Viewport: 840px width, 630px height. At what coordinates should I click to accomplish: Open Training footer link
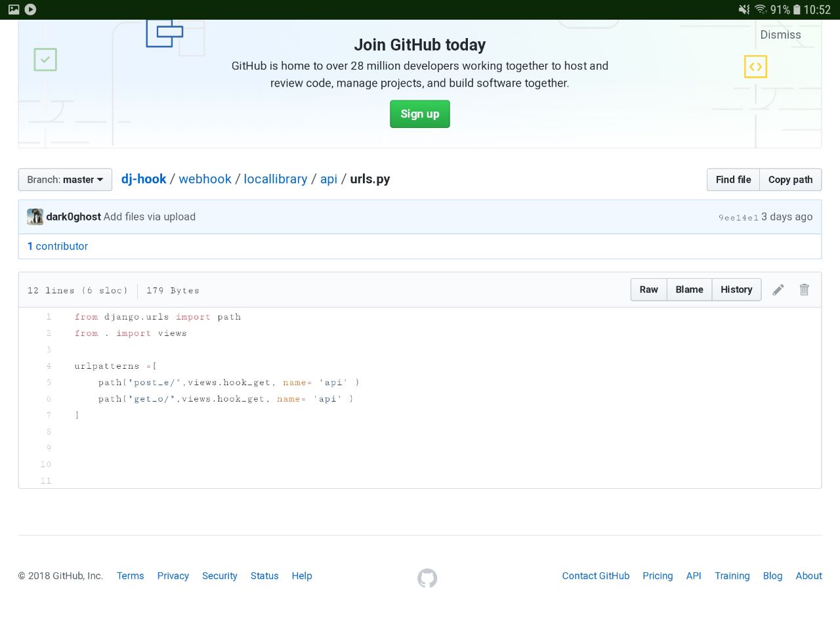pyautogui.click(x=732, y=576)
